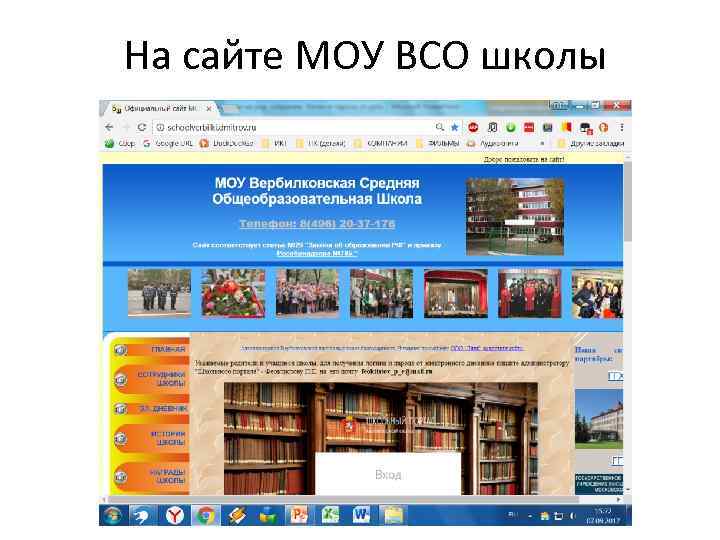Open the orange round extension icon
Image resolution: width=720 pixels, height=540 pixels.
tap(603, 127)
